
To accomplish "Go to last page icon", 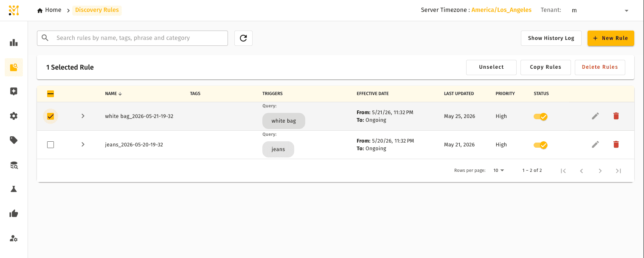I will click(619, 171).
